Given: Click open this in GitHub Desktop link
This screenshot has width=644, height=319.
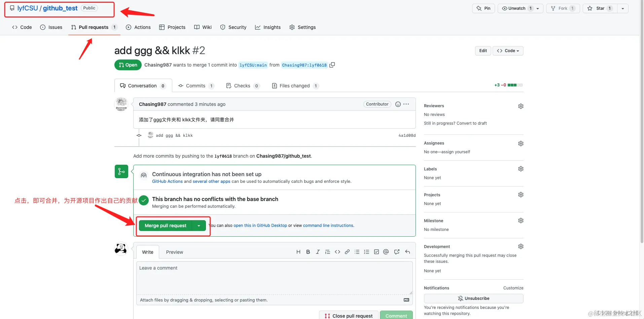Looking at the screenshot, I should coord(260,226).
